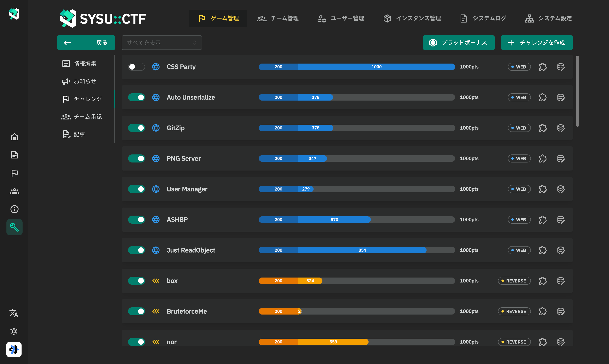This screenshot has height=364, width=609.
Task: Click the wrench admin icon in sidebar
Action: 14,227
